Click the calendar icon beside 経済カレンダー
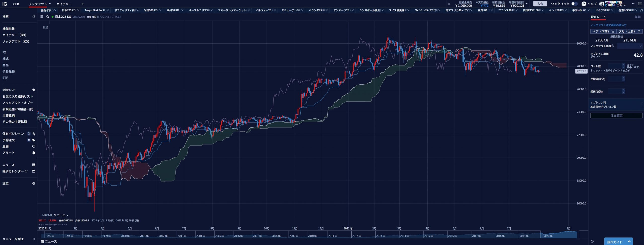This screenshot has width=644, height=245. 34,171
